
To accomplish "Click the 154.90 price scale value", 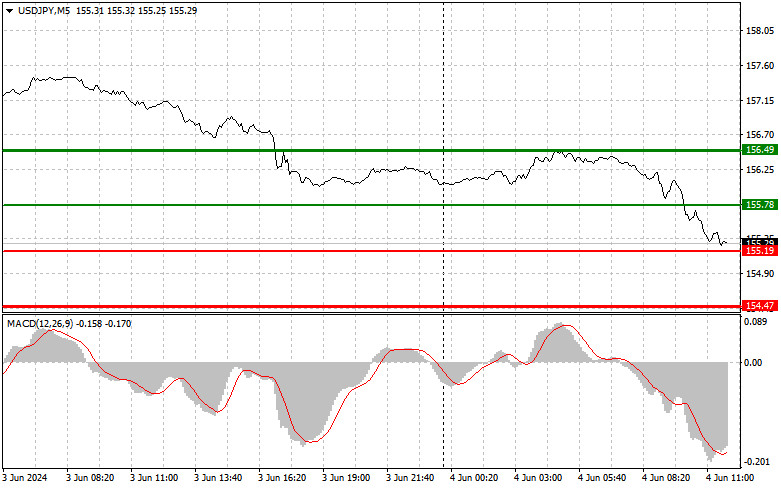I will coord(760,273).
